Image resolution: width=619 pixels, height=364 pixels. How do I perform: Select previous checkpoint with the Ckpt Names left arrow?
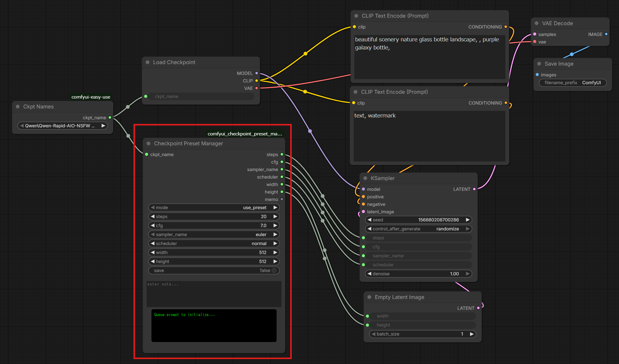pos(22,126)
